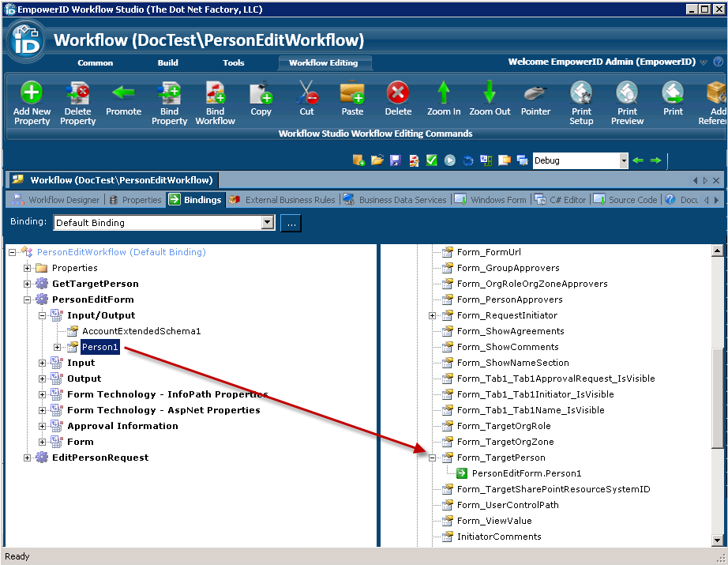
Task: Open the Default Binding dropdown
Action: point(266,222)
